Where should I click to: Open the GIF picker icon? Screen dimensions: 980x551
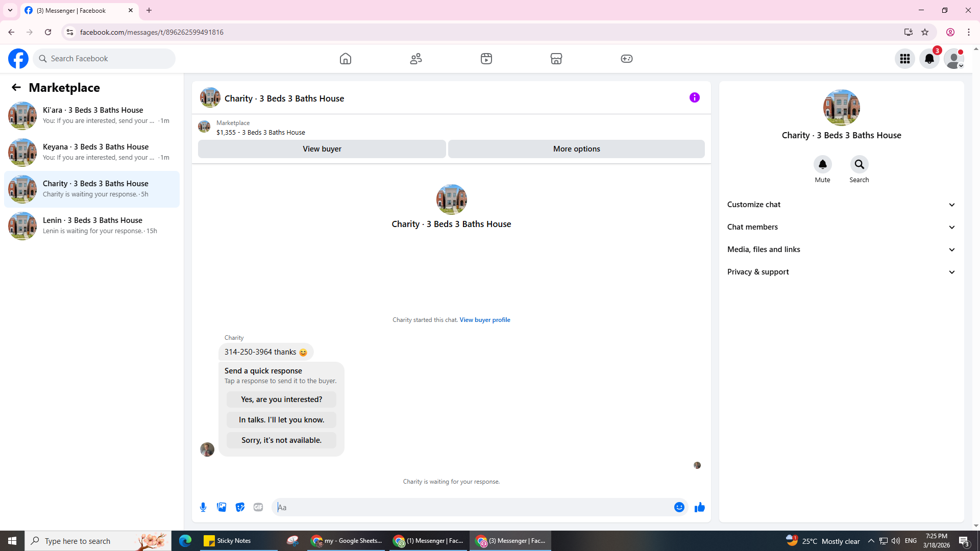(x=258, y=507)
